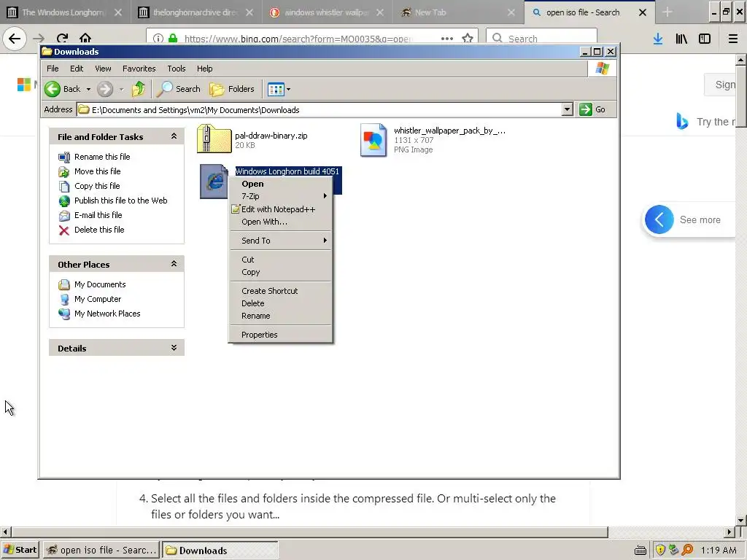Go to Firefox home page
This screenshot has height=560, width=747.
(x=85, y=38)
